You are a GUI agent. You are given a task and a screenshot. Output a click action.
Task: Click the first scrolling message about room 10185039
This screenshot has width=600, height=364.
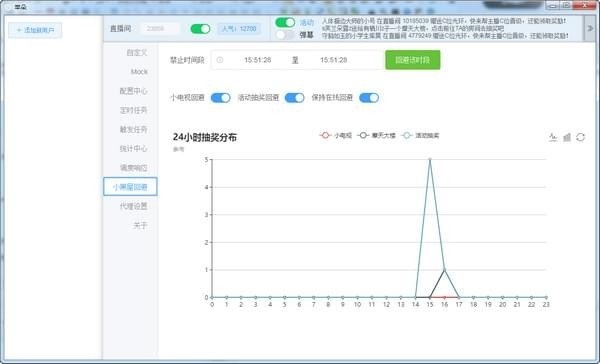(x=444, y=21)
